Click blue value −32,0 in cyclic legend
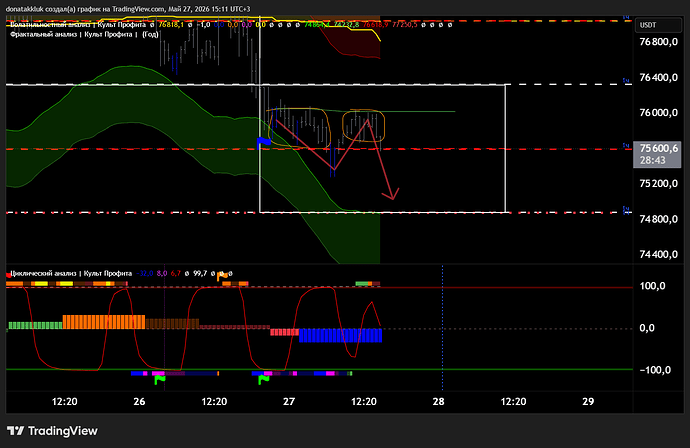 (145, 273)
